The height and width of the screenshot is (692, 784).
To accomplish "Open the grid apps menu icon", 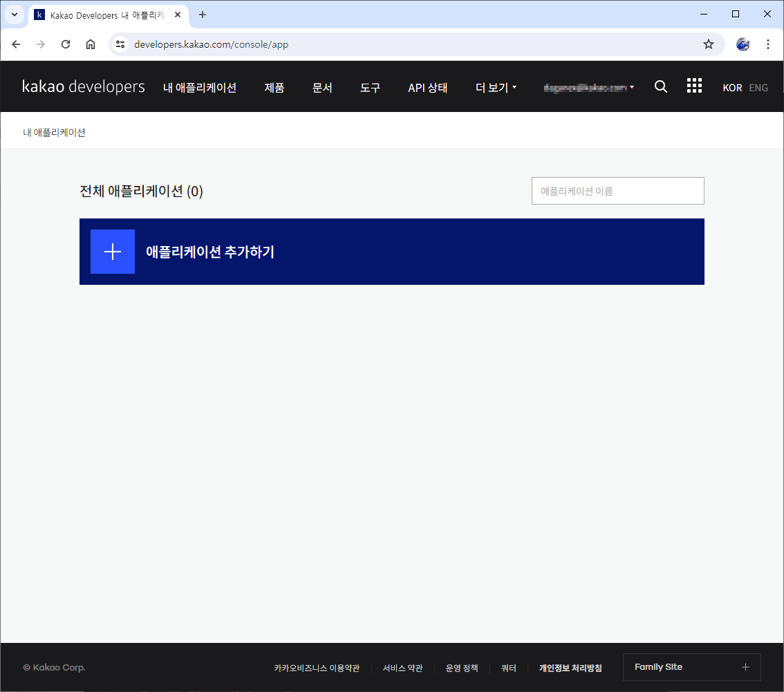I will coord(694,86).
